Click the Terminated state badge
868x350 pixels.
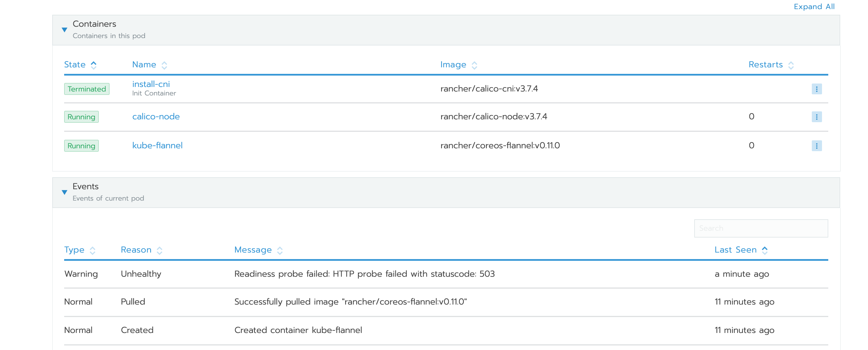(x=87, y=89)
